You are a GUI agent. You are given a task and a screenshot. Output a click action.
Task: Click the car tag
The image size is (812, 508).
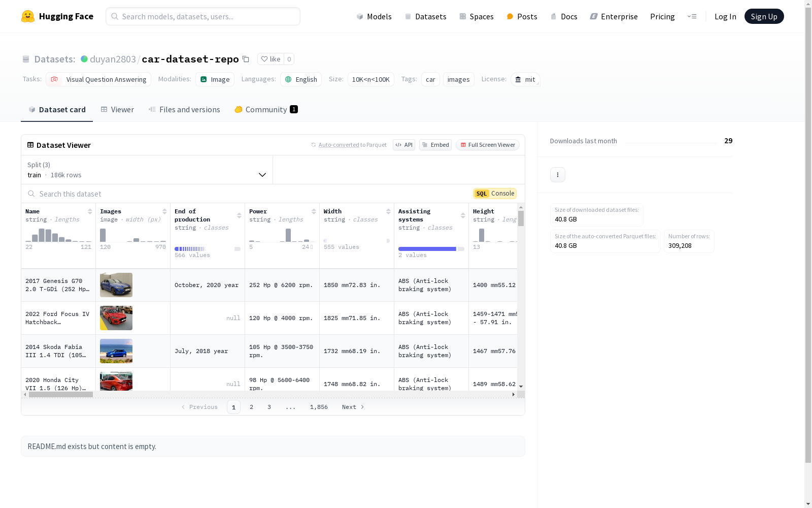[430, 79]
